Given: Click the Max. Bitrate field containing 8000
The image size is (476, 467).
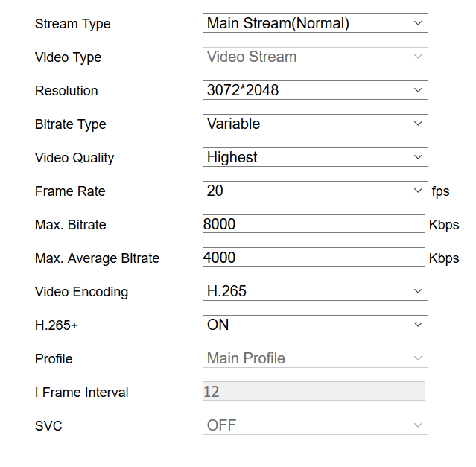Looking at the screenshot, I should (x=314, y=224).
